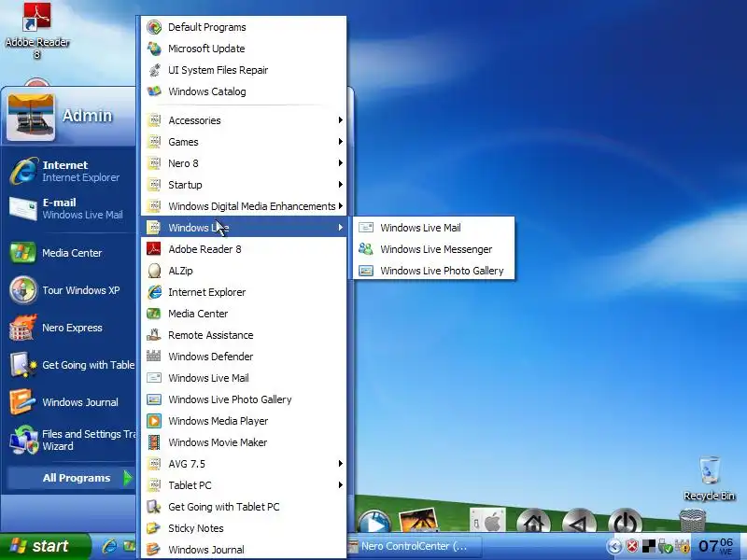This screenshot has width=747, height=560.
Task: Open Windows Defender
Action: 244,357
